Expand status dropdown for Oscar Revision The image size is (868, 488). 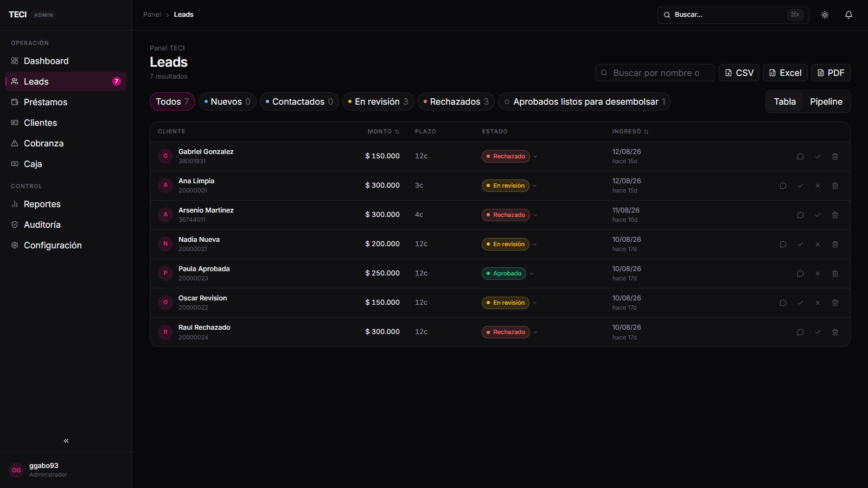pos(534,303)
